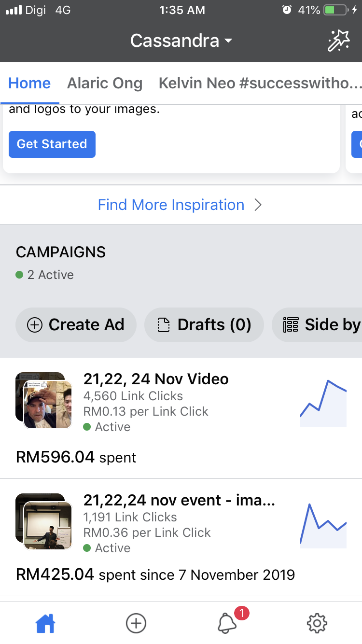362x644 pixels.
Task: Tap the Drafts document icon
Action: tap(164, 325)
